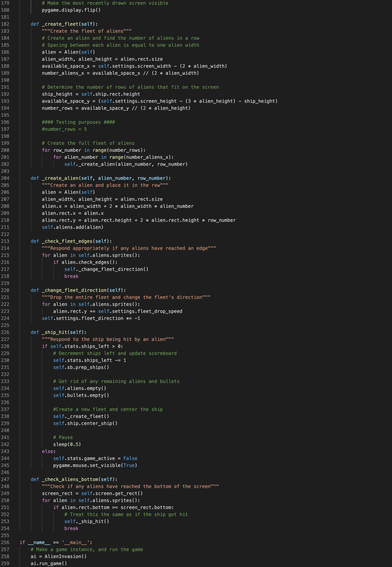Click 'for alien_number in range(number_aliens_x)' line
The width and height of the screenshot is (392, 567).
(x=114, y=157)
